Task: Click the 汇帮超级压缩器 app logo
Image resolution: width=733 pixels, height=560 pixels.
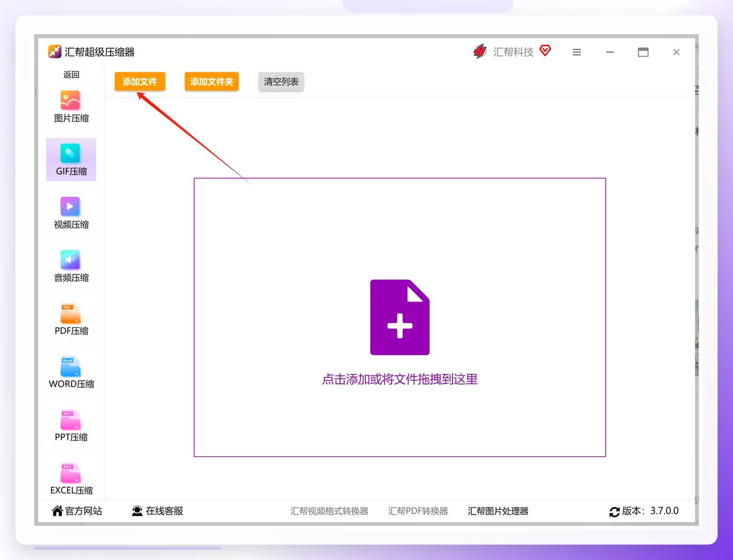Action: [x=55, y=51]
